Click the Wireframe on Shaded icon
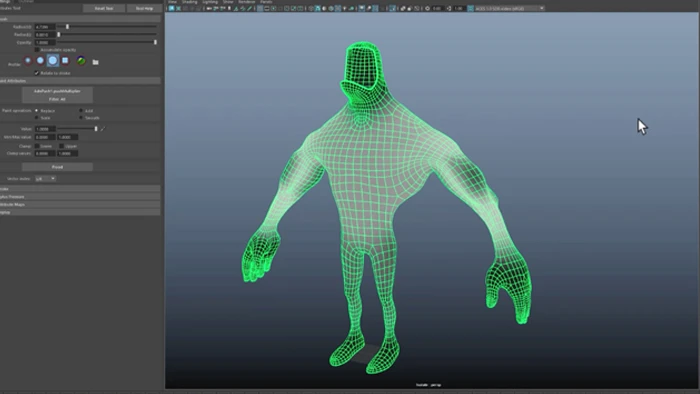 pyautogui.click(x=331, y=8)
